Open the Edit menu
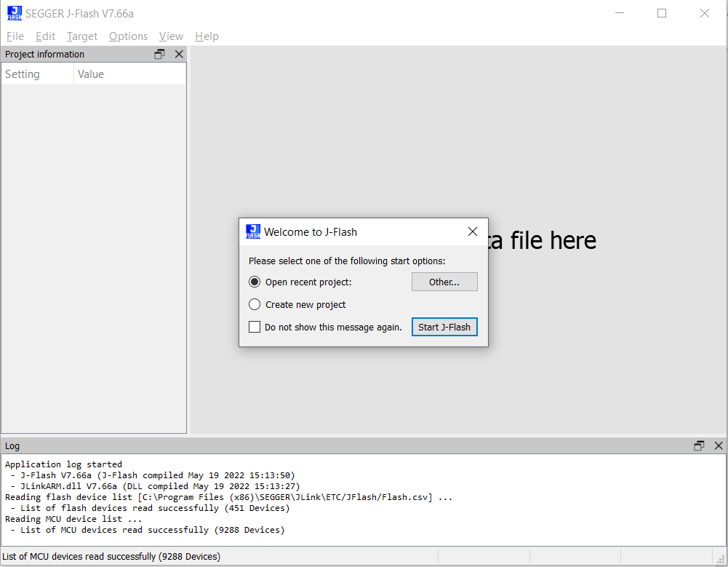 45,36
